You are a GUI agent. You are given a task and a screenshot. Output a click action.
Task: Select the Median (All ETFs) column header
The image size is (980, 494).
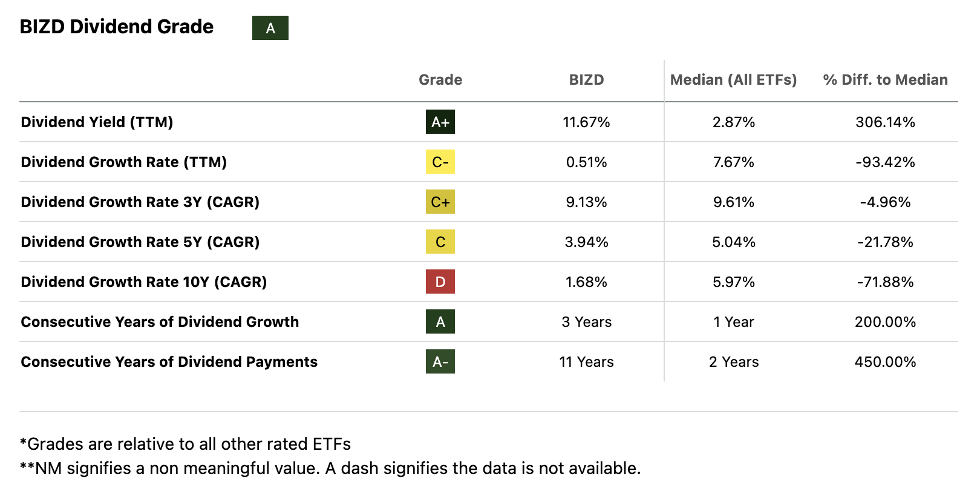coord(733,80)
